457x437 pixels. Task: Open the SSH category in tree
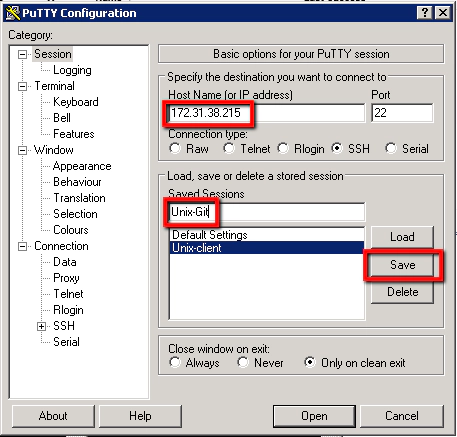[x=64, y=326]
